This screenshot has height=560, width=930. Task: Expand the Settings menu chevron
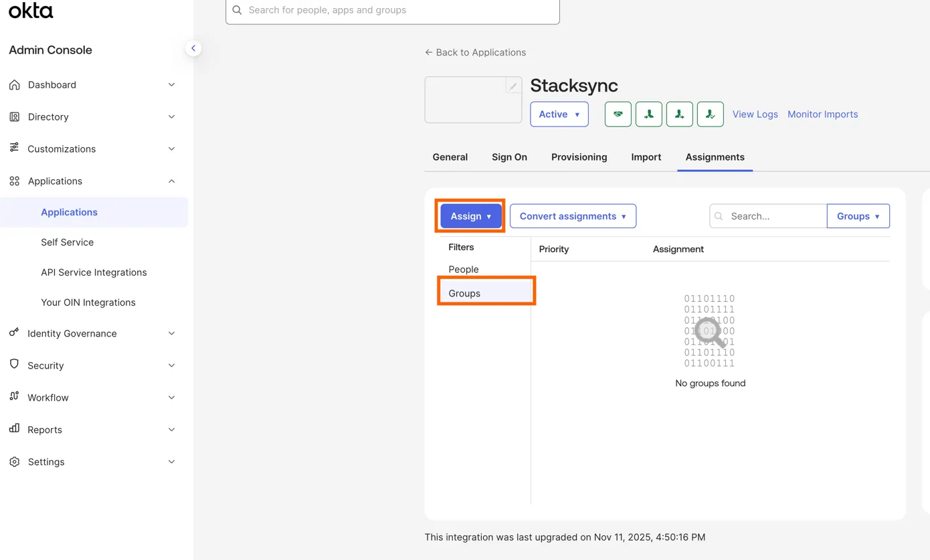[171, 462]
